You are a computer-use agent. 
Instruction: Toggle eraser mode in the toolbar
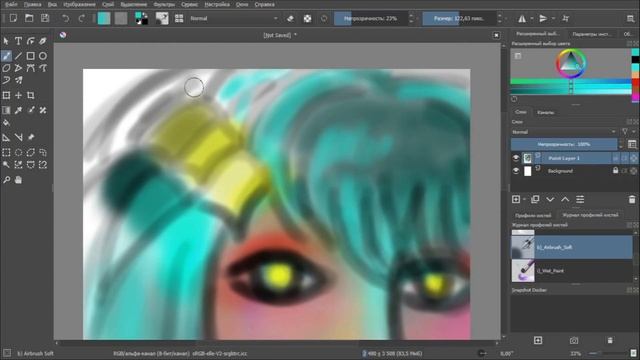290,18
